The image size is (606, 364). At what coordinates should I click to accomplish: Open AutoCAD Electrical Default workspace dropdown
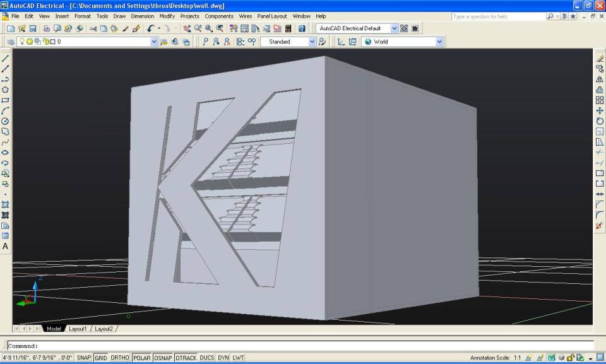394,28
